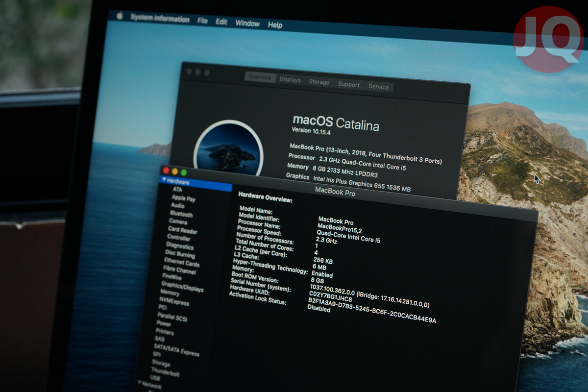Select FireWire in the sidebar
The image size is (588, 392).
click(x=172, y=277)
